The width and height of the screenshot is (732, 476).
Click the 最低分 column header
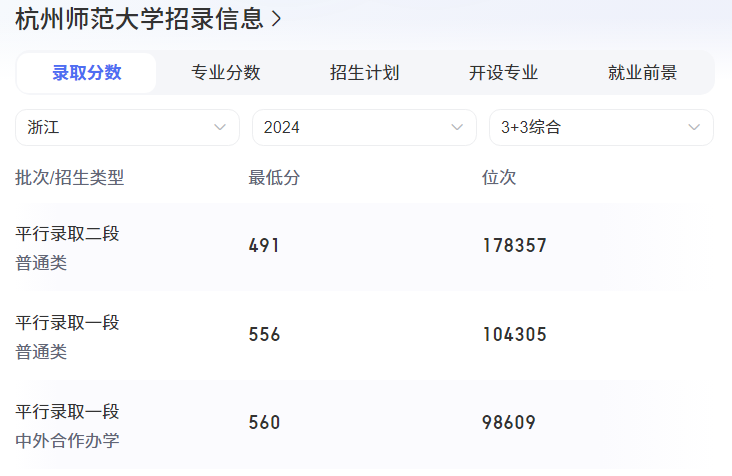274,177
